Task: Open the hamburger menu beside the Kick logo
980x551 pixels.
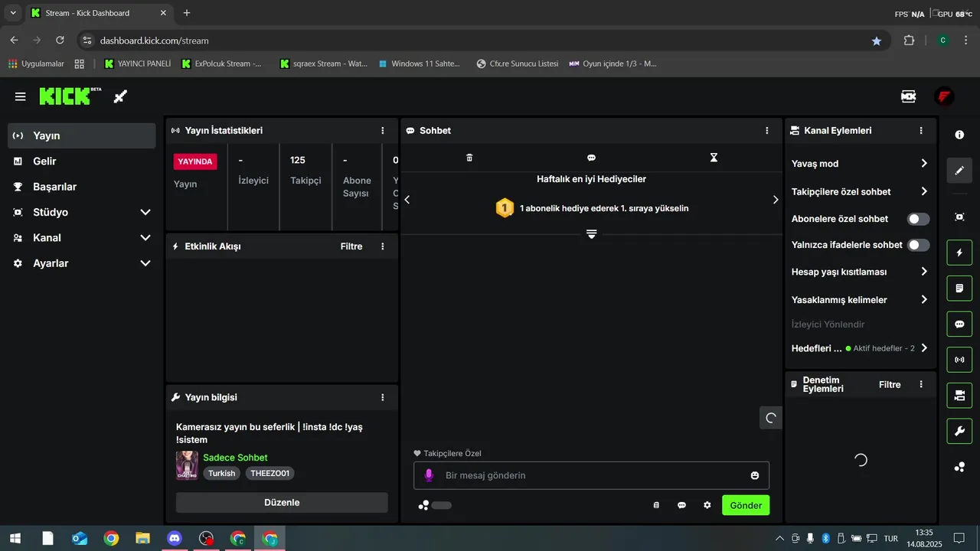Action: pos(21,96)
